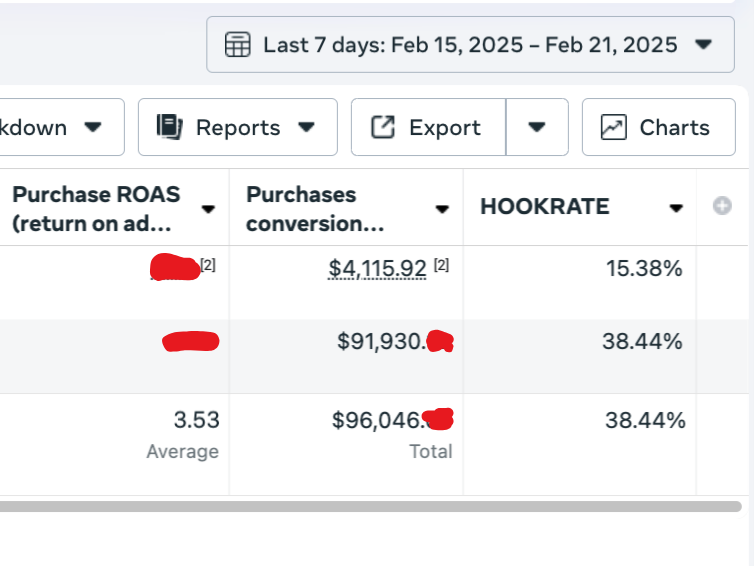Open the Purchases conversion column options arrow

442,209
